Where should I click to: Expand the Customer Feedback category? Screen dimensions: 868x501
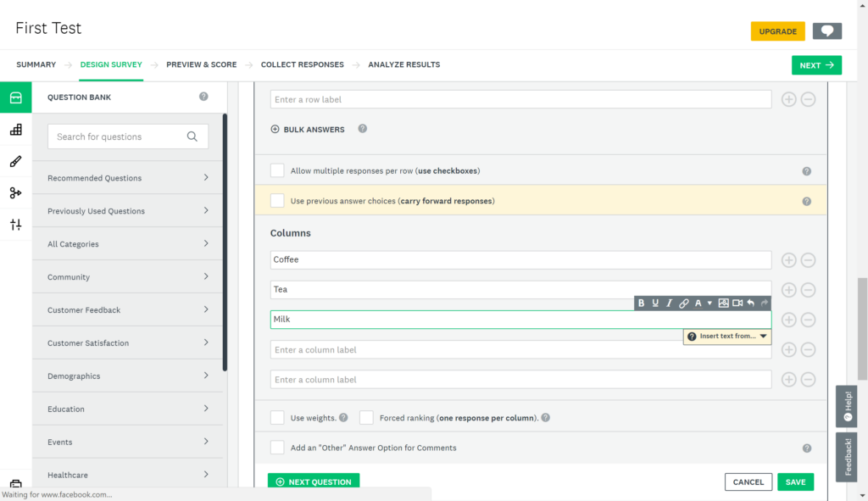point(127,309)
